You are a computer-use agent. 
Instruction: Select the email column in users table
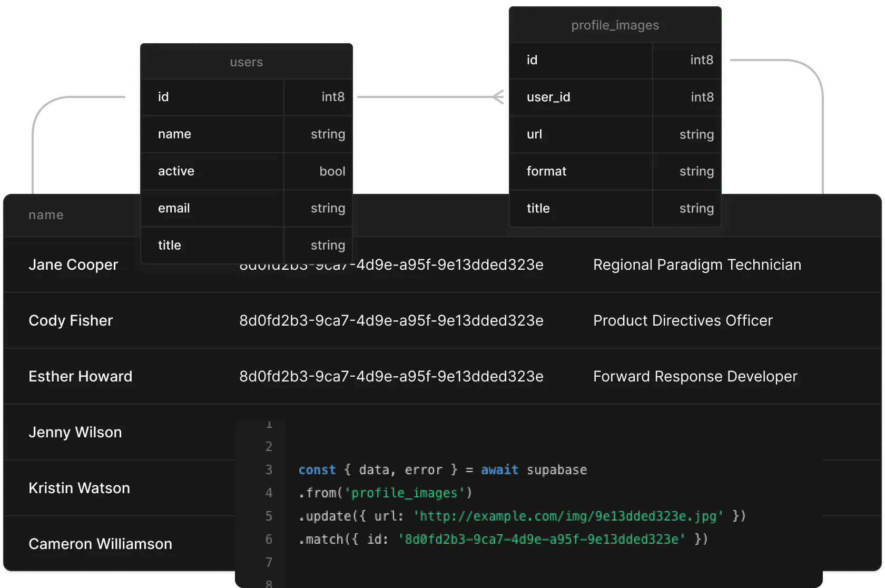pyautogui.click(x=246, y=208)
